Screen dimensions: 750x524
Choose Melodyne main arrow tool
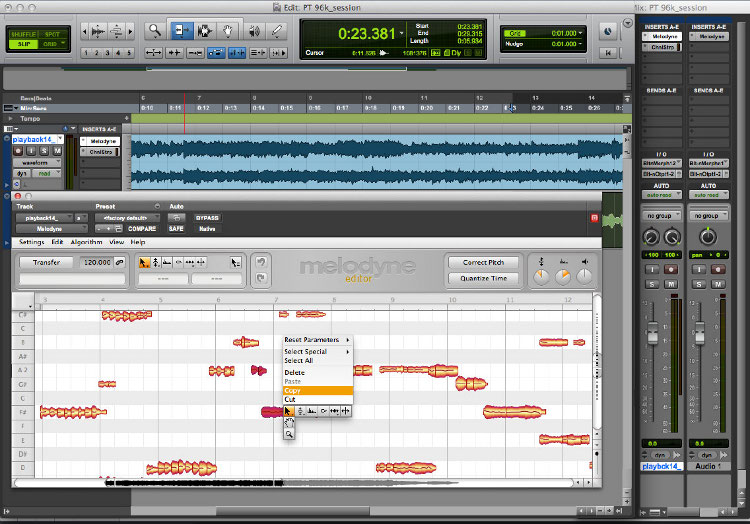(145, 262)
